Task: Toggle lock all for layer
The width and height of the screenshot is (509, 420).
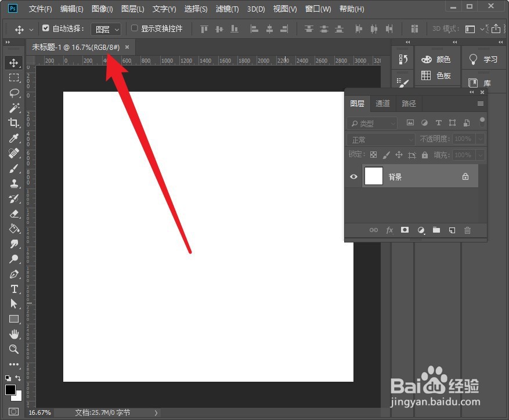Action: click(x=425, y=155)
